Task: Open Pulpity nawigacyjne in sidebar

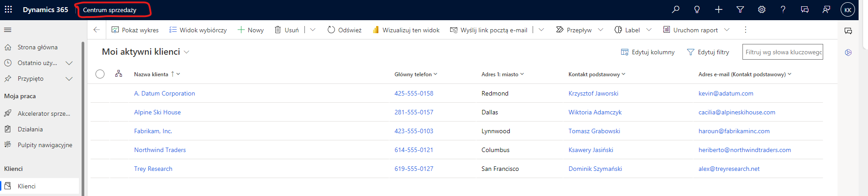Action: pyautogui.click(x=44, y=145)
